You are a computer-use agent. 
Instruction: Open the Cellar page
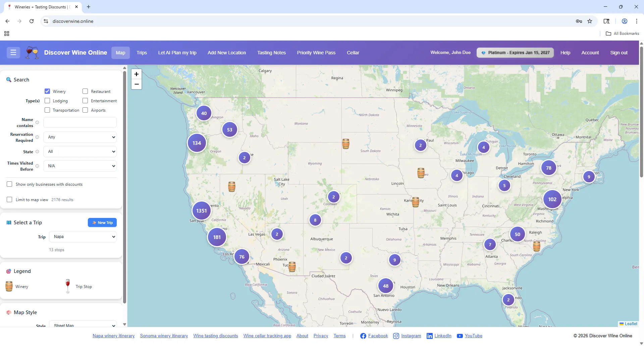click(353, 53)
